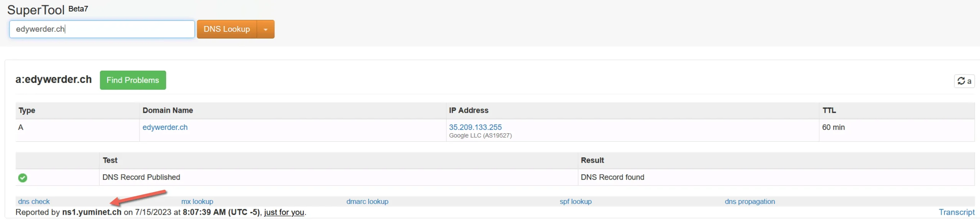Open the edywerder.ch domain link
Viewport: 980px width, 220px height.
point(165,127)
